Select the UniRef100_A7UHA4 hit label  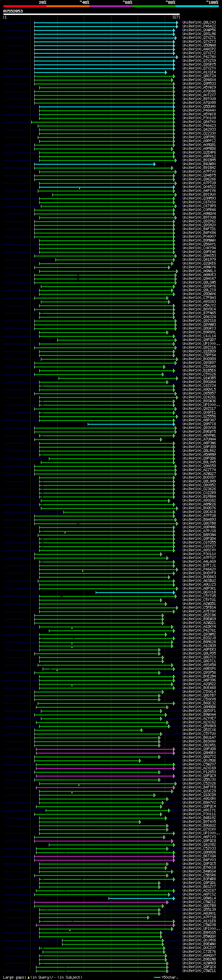tap(199, 439)
